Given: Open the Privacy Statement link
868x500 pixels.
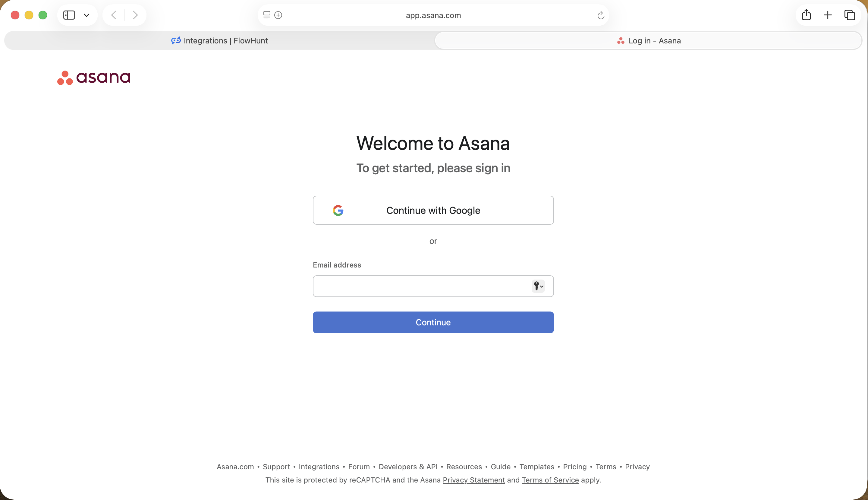Looking at the screenshot, I should [474, 480].
